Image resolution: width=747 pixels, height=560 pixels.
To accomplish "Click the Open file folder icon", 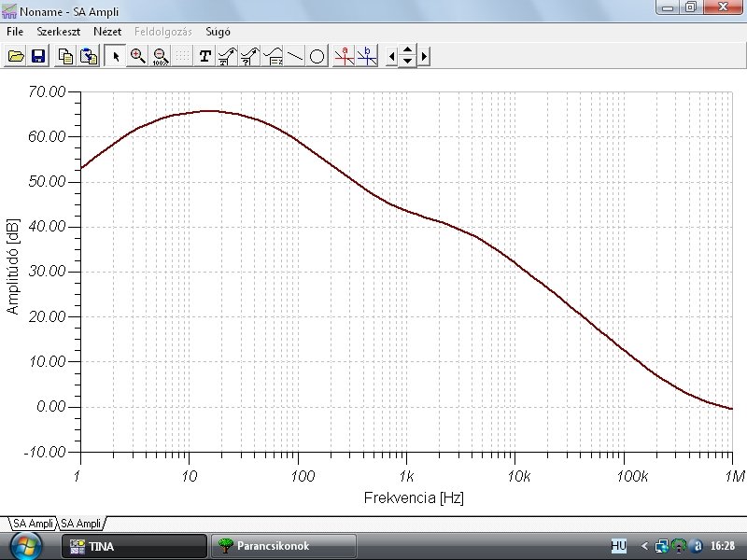I will 16,56.
